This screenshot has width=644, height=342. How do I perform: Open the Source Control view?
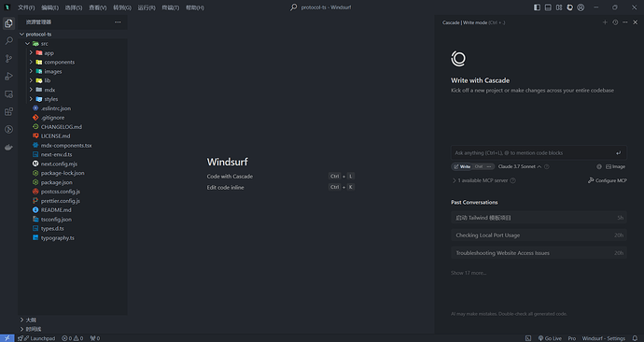pos(8,58)
